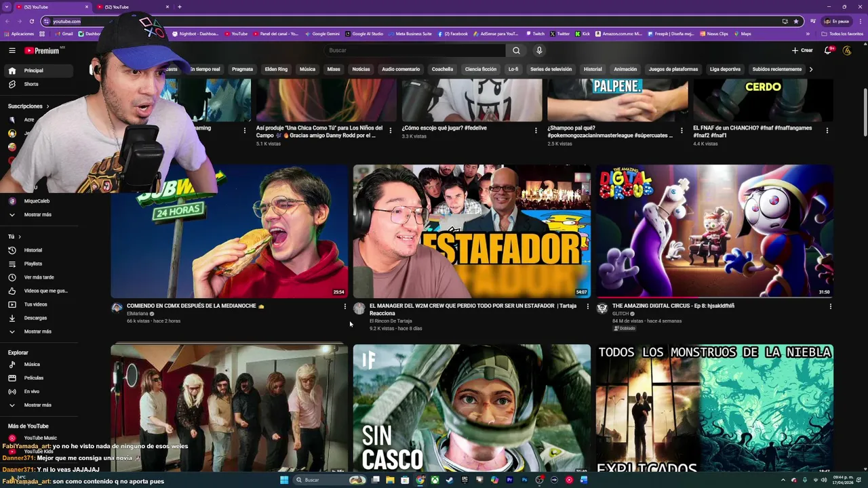Open Google Gemini bookmark

[x=322, y=34]
